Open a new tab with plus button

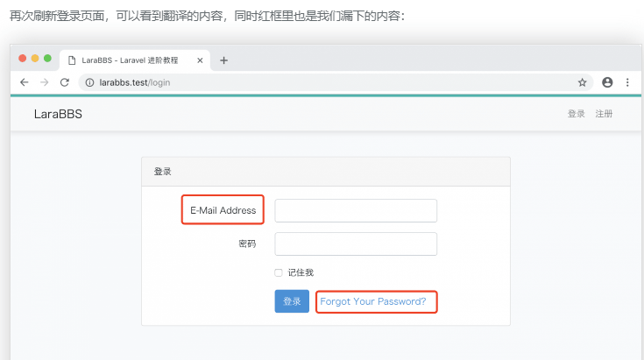click(224, 60)
